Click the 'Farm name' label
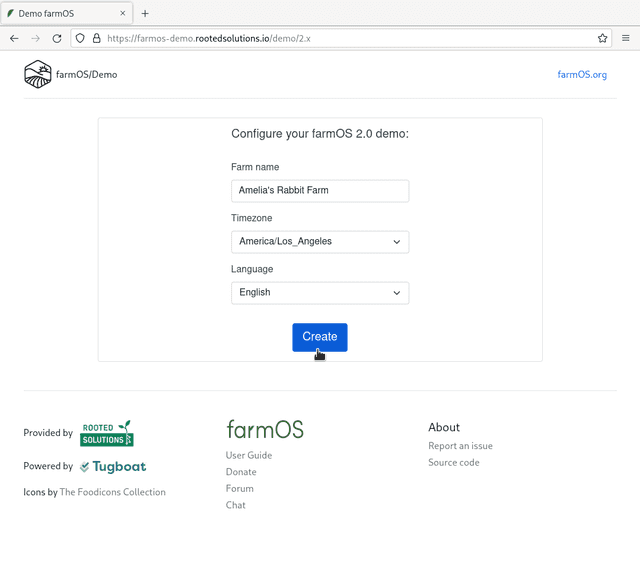 pos(255,167)
